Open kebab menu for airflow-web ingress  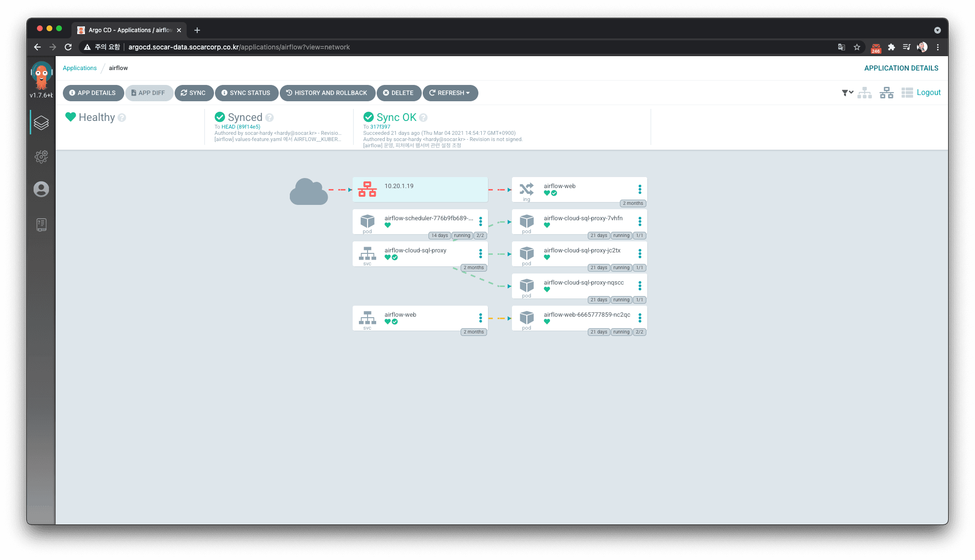click(640, 189)
